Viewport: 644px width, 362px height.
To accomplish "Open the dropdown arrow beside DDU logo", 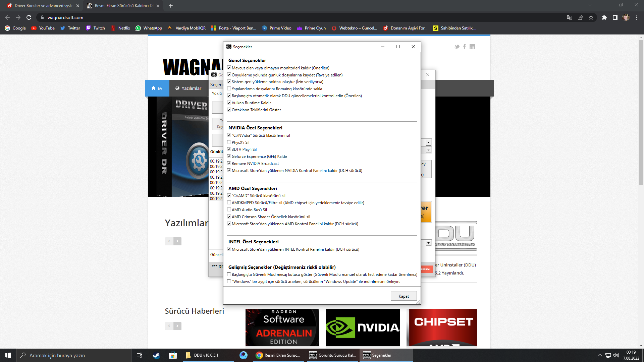I will (x=428, y=243).
